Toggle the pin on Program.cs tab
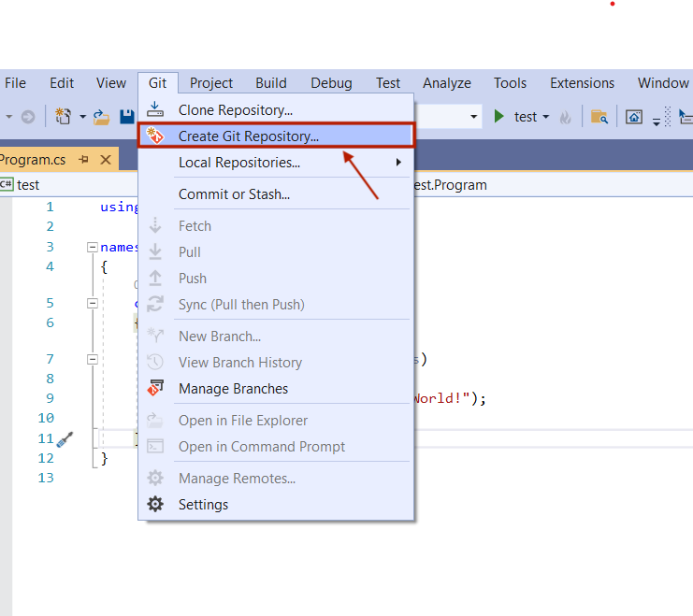693x616 pixels. (x=83, y=160)
